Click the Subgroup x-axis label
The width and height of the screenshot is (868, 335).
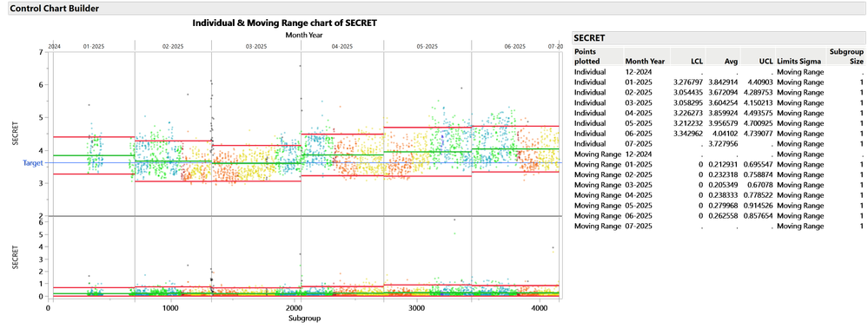pyautogui.click(x=303, y=319)
